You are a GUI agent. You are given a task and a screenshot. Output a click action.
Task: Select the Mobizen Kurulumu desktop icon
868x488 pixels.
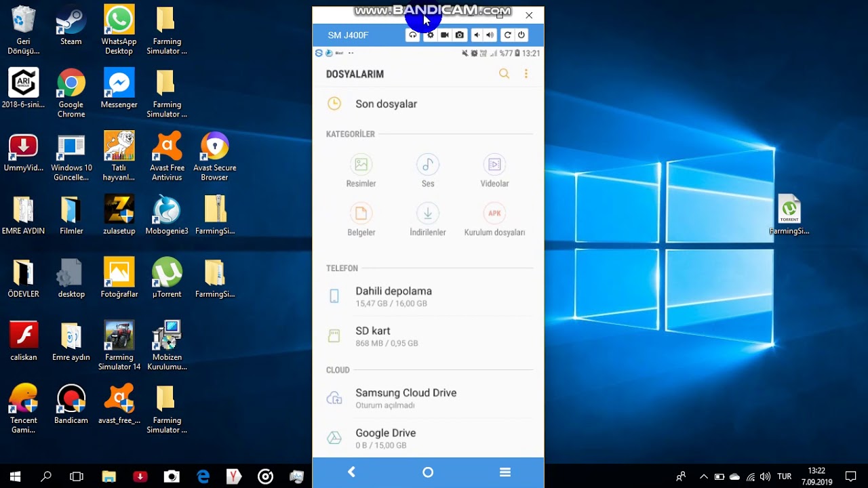click(x=167, y=346)
